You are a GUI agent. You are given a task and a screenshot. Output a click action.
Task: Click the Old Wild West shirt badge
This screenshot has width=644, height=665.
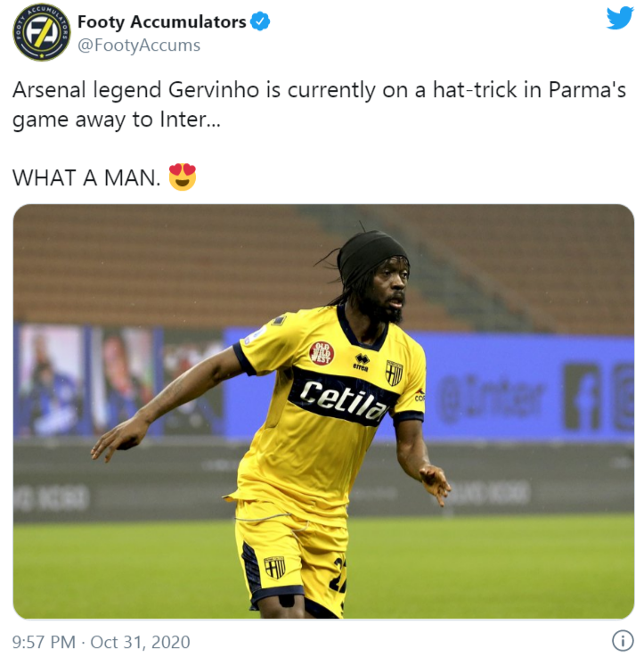pos(322,353)
